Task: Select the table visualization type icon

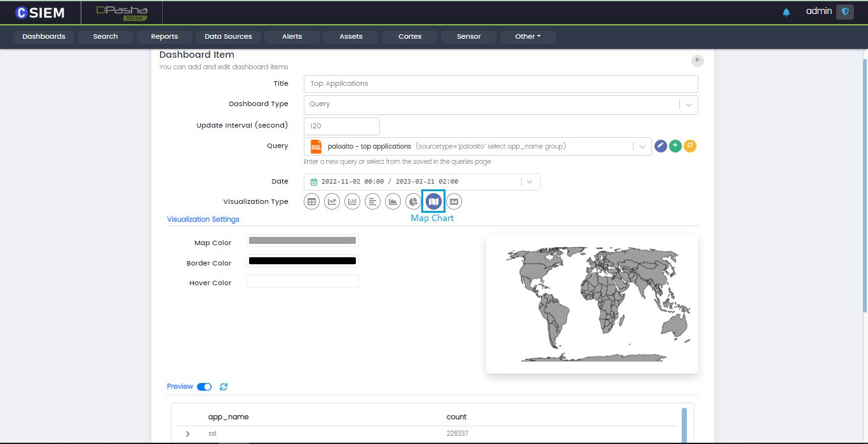Action: (311, 201)
